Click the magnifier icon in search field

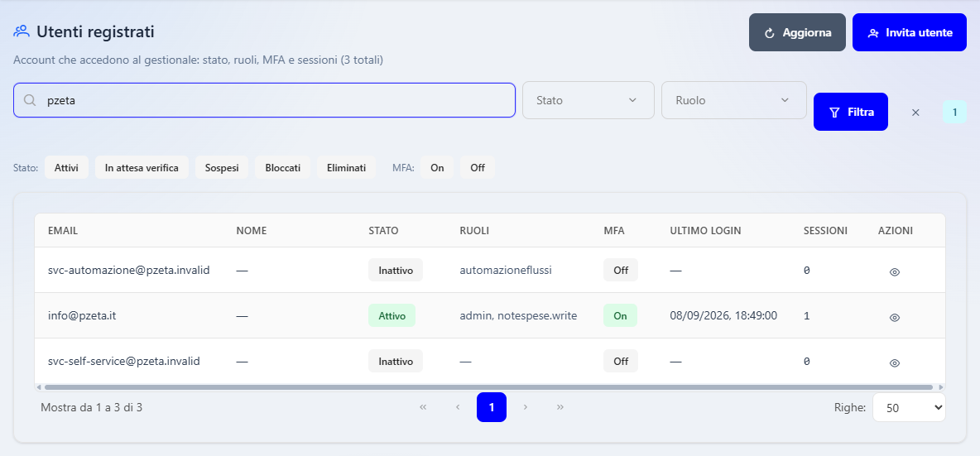click(29, 100)
